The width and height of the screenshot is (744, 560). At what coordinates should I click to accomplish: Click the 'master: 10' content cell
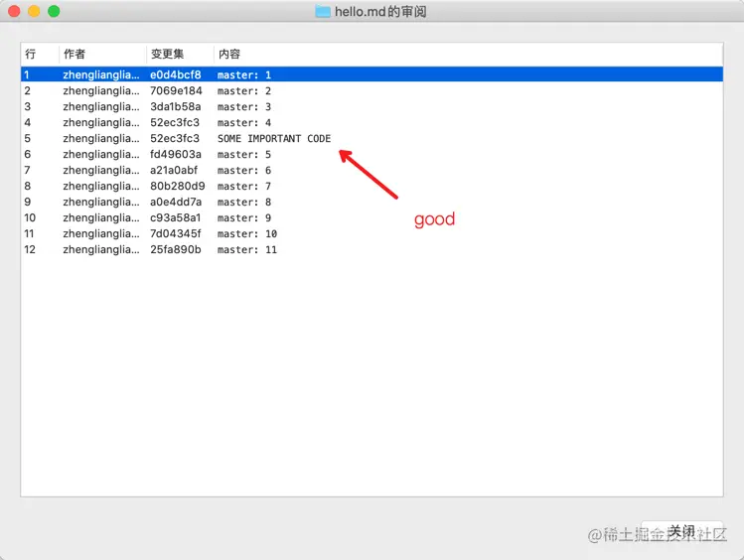click(247, 234)
